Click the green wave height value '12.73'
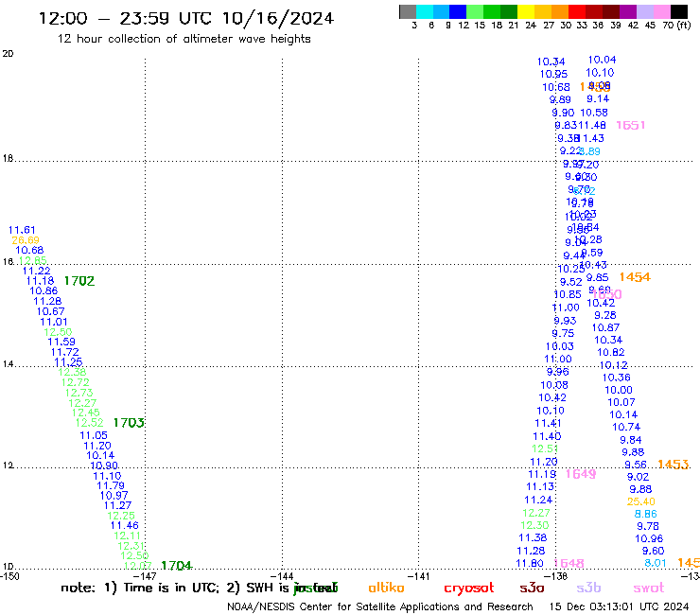The height and width of the screenshot is (615, 700). 79,393
